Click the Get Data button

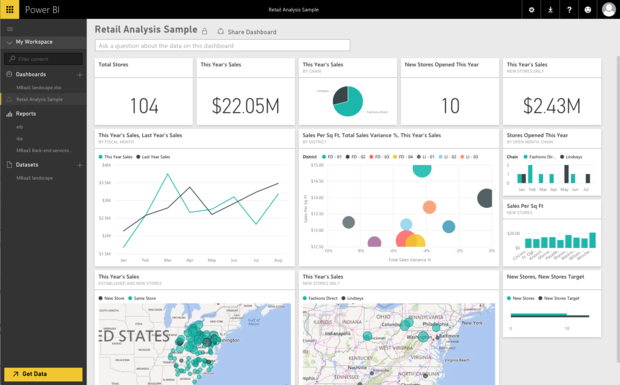pos(43,374)
